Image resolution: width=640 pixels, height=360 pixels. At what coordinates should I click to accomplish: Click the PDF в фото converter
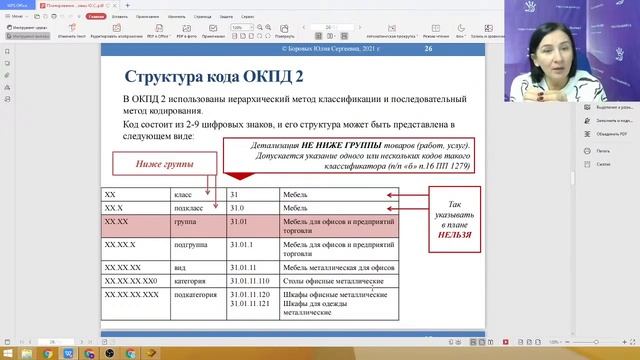pyautogui.click(x=187, y=31)
